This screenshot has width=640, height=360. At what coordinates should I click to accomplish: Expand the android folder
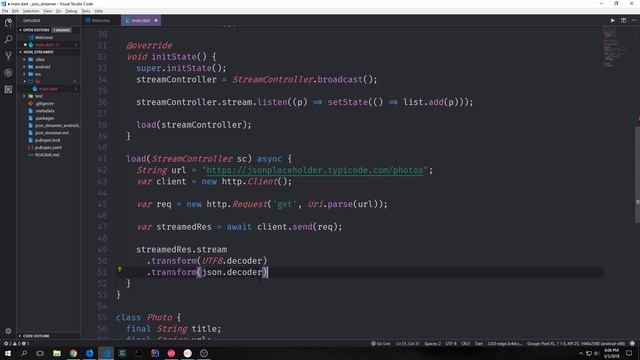[x=48, y=67]
